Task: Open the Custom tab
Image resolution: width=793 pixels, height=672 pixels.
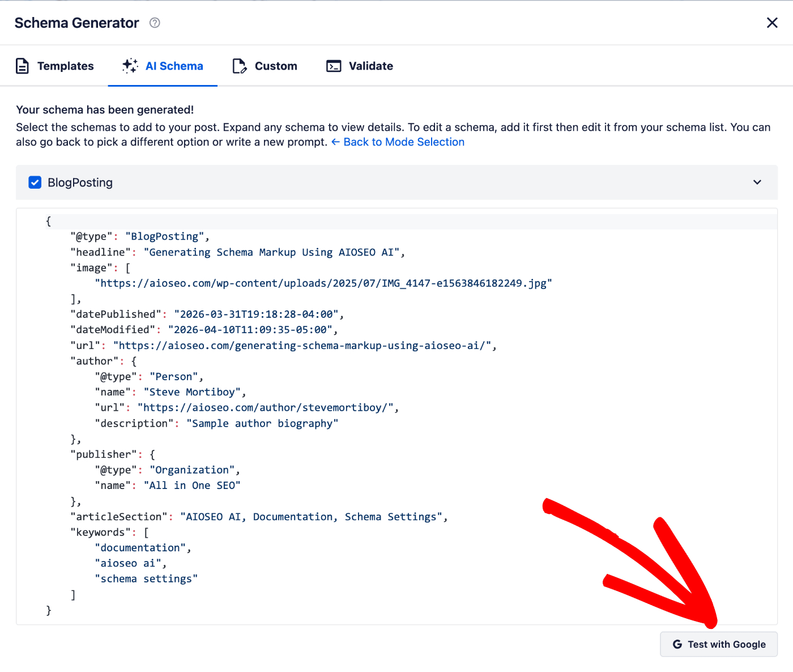Action: tap(276, 66)
